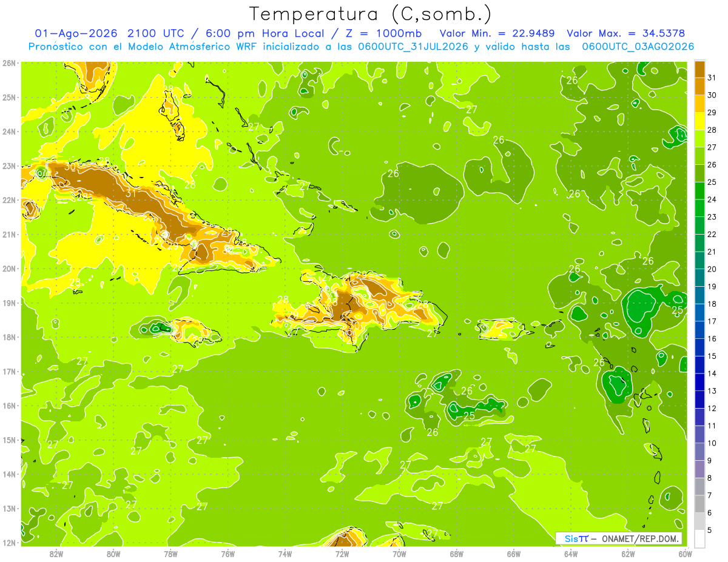728x562 pixels.
Task: Click color scale label "10"
Action: pyautogui.click(x=712, y=443)
